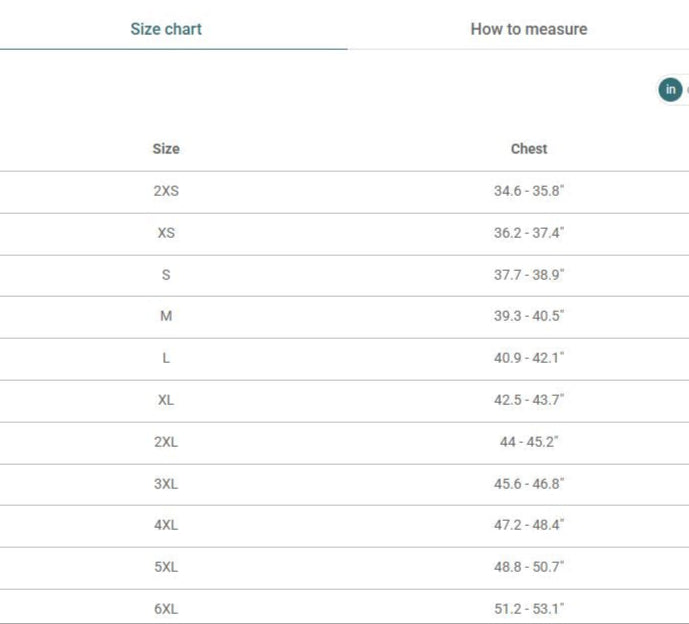Click chest value 39.3 - 40.5"
Image resolution: width=689 pixels, height=624 pixels.
click(529, 316)
